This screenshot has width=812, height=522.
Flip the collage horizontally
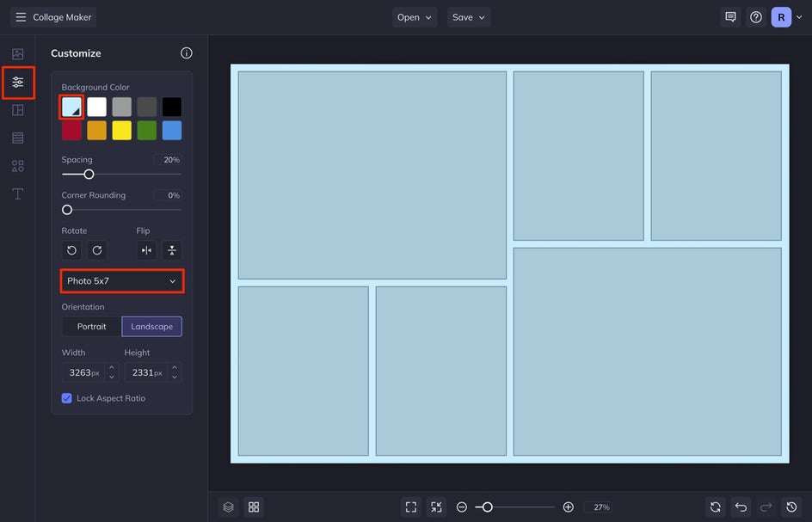(146, 250)
